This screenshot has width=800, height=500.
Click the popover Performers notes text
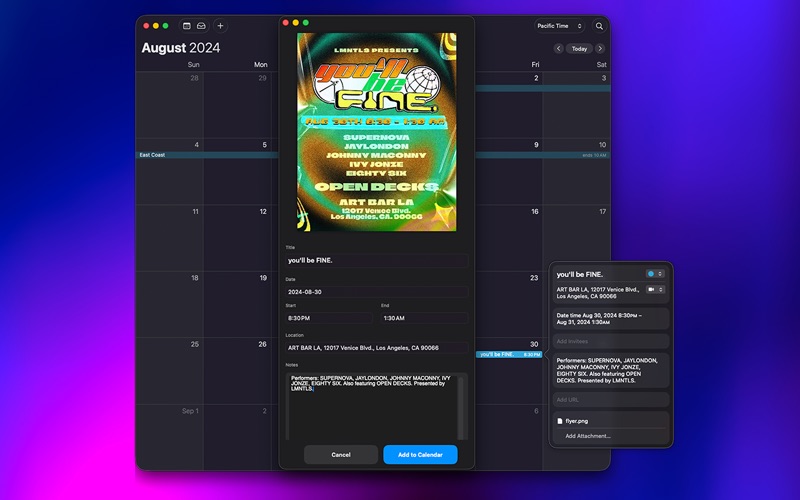click(x=607, y=370)
